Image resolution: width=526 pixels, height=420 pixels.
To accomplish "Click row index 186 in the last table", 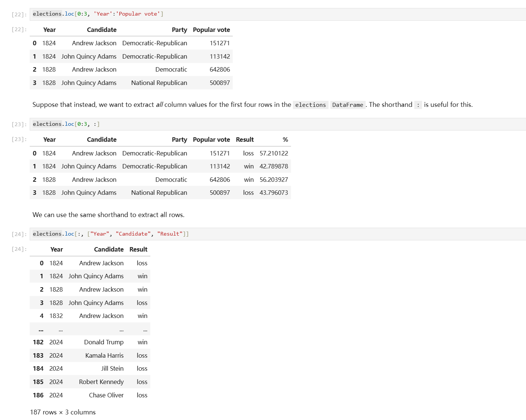I will pos(38,395).
